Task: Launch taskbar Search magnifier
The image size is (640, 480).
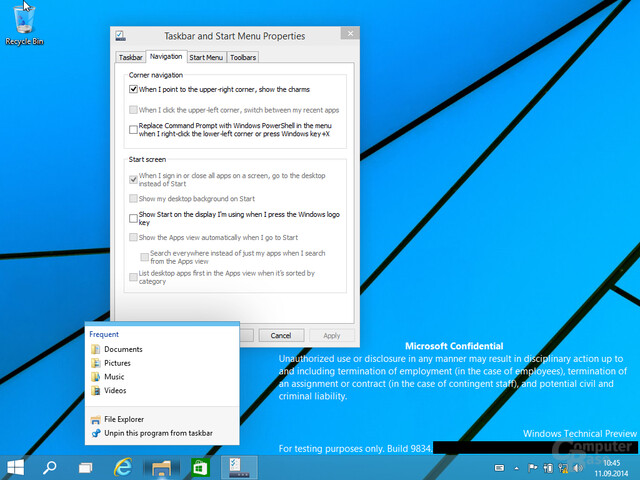Action: pyautogui.click(x=50, y=467)
